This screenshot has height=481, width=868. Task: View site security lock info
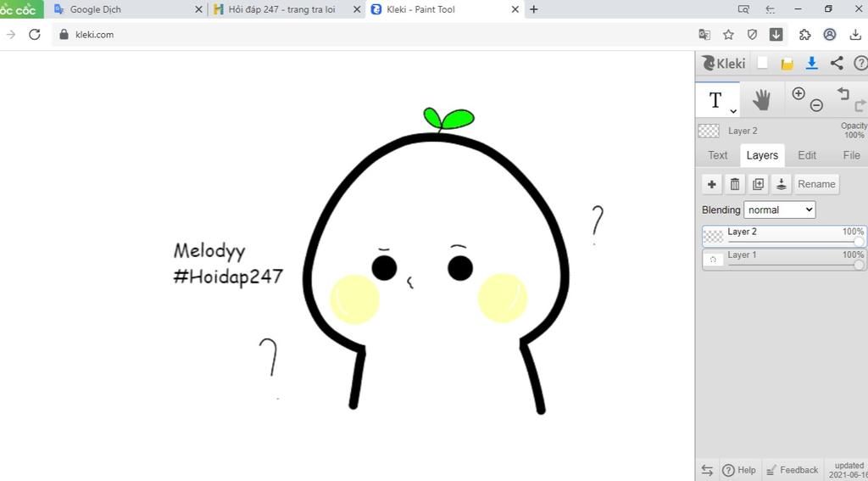click(x=64, y=34)
